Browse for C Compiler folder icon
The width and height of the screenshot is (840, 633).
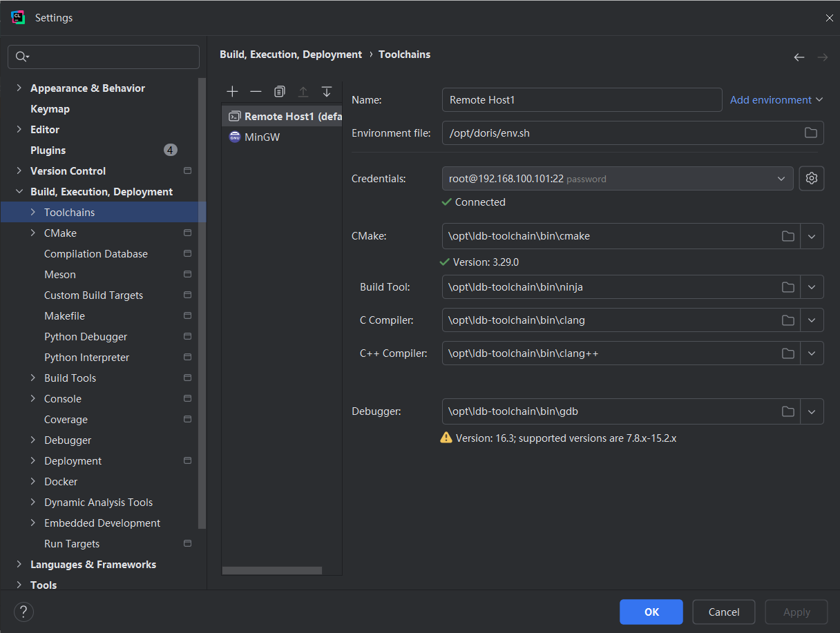787,320
